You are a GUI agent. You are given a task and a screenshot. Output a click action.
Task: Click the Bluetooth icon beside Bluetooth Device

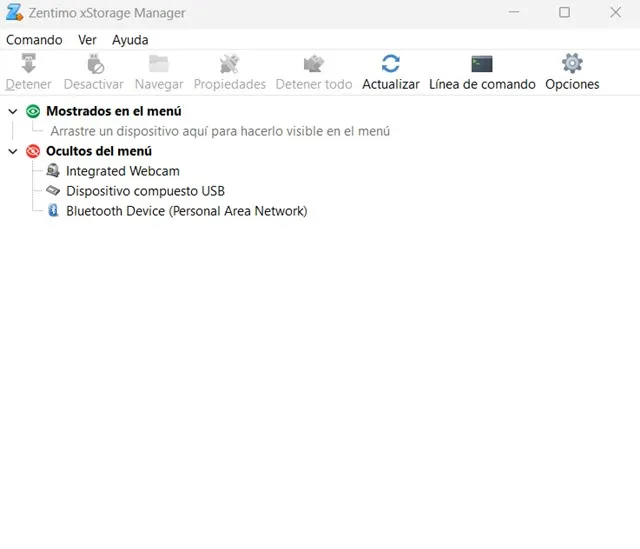(x=53, y=210)
